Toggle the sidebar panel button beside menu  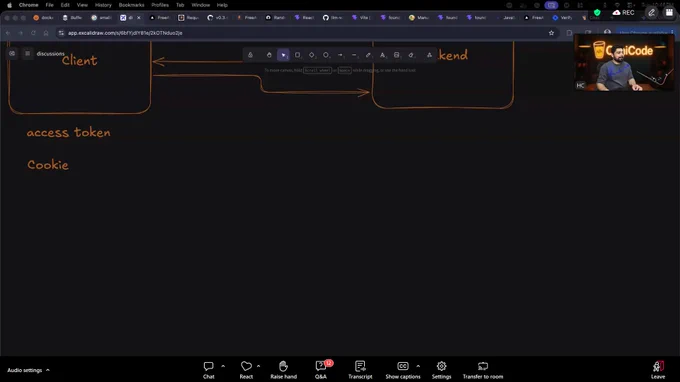click(x=12, y=53)
